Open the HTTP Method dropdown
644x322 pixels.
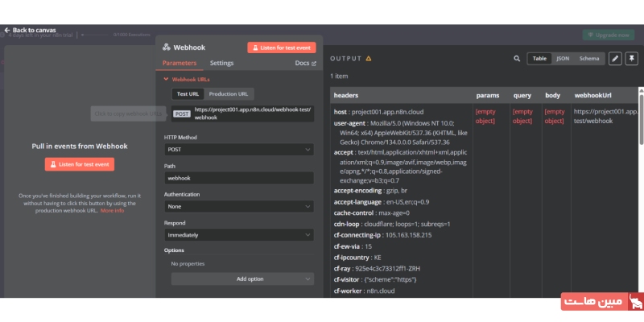(x=239, y=150)
